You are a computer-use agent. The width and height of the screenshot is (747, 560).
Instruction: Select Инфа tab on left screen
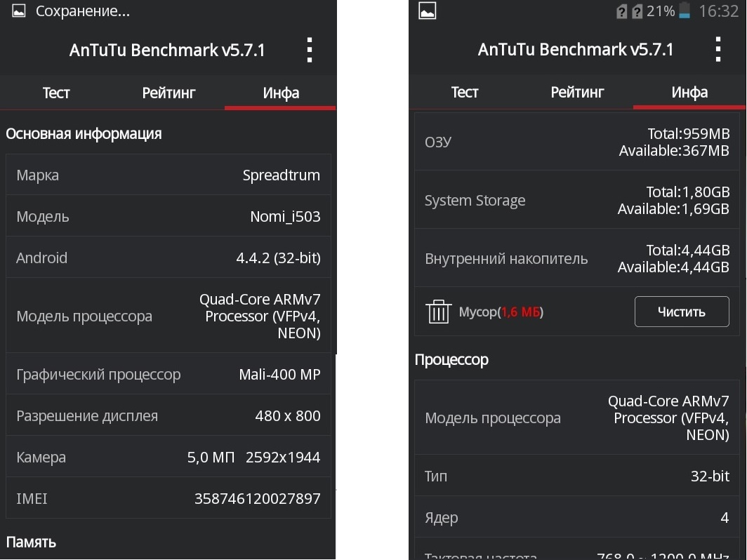(x=281, y=93)
